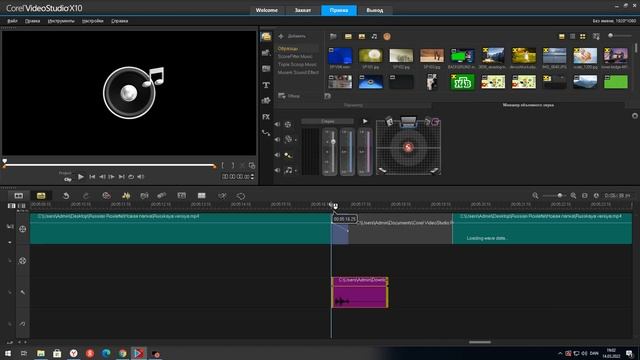Adjust the timeline zoom slider

pyautogui.click(x=554, y=196)
